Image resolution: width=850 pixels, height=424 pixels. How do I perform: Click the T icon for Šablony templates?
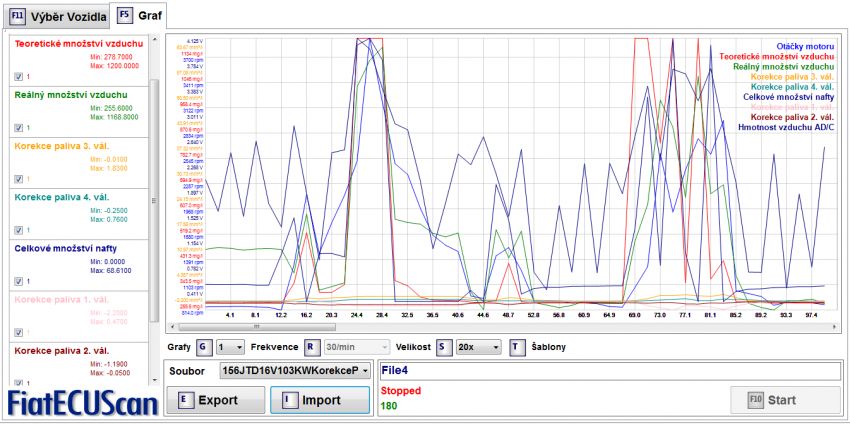point(517,346)
